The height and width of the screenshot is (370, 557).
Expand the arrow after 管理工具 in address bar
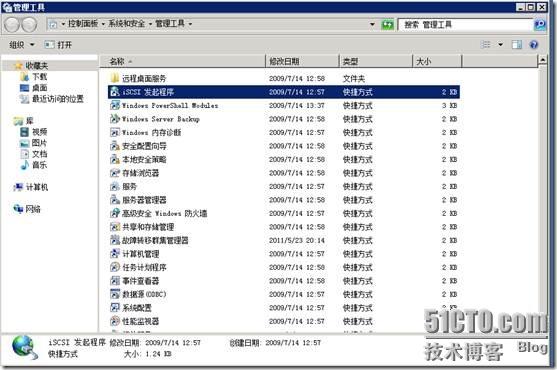click(190, 24)
